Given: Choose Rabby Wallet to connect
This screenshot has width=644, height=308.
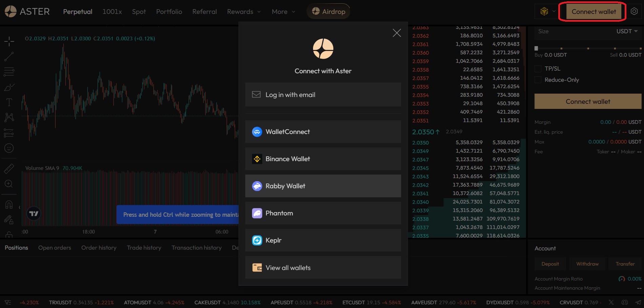Looking at the screenshot, I should (323, 186).
